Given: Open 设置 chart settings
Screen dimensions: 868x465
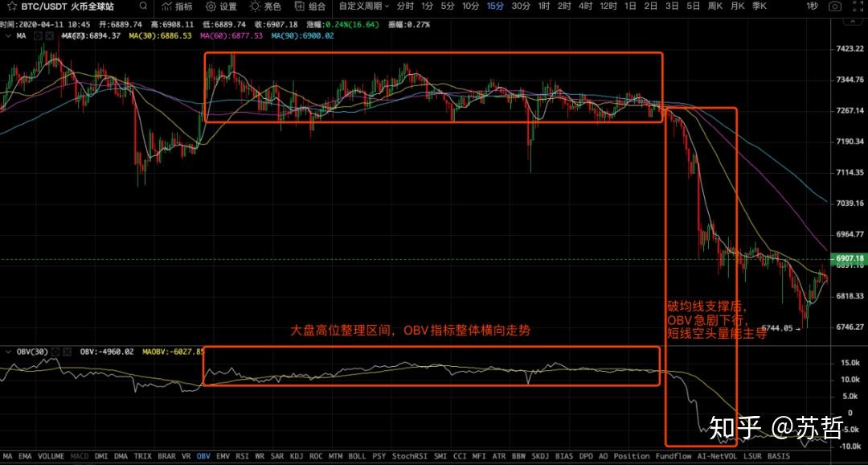Looking at the screenshot, I should click(221, 6).
